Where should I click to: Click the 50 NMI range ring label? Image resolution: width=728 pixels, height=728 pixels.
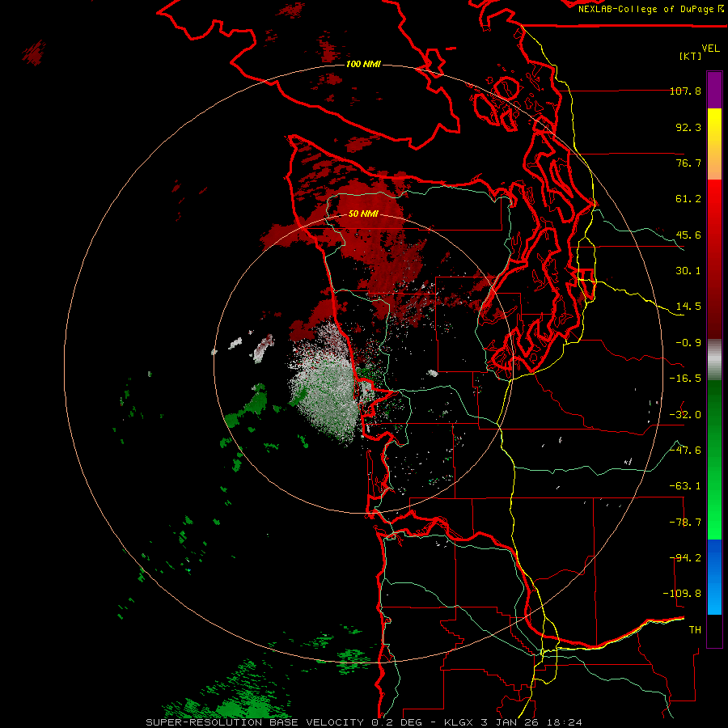pos(363,214)
